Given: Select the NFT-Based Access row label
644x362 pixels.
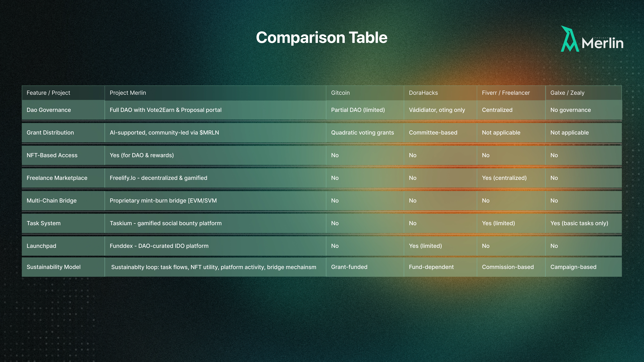Looking at the screenshot, I should 52,155.
